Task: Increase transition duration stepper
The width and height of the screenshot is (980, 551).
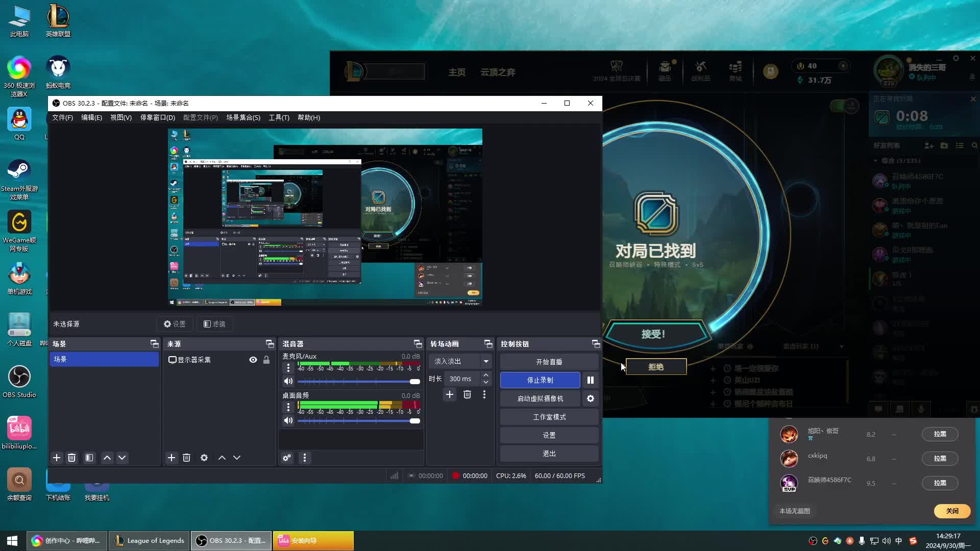Action: point(486,375)
